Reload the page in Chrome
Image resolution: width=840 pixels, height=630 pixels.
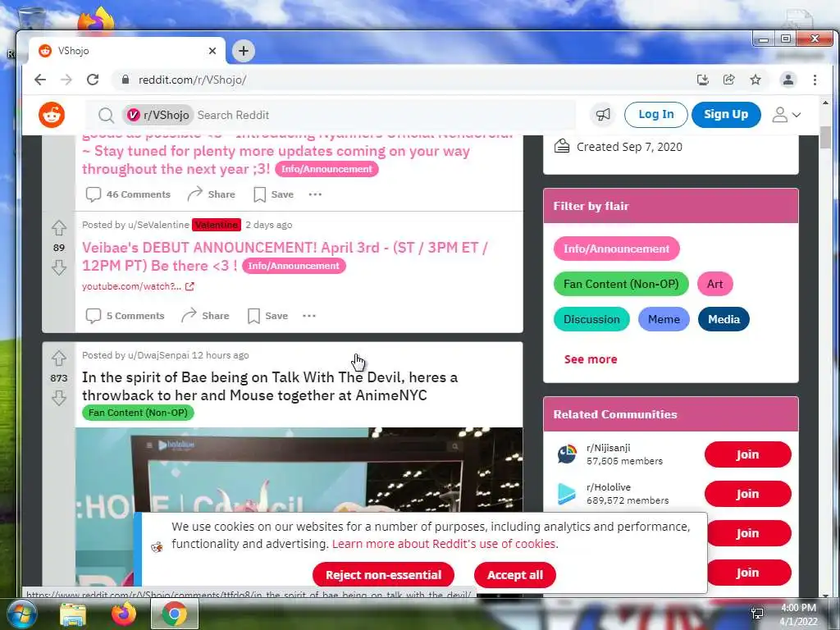tap(93, 80)
